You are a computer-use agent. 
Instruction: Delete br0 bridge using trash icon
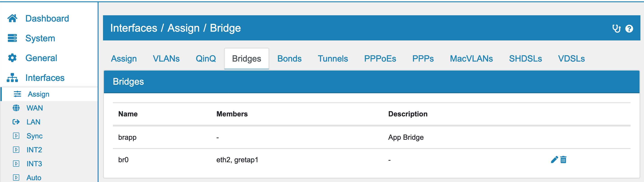[563, 160]
